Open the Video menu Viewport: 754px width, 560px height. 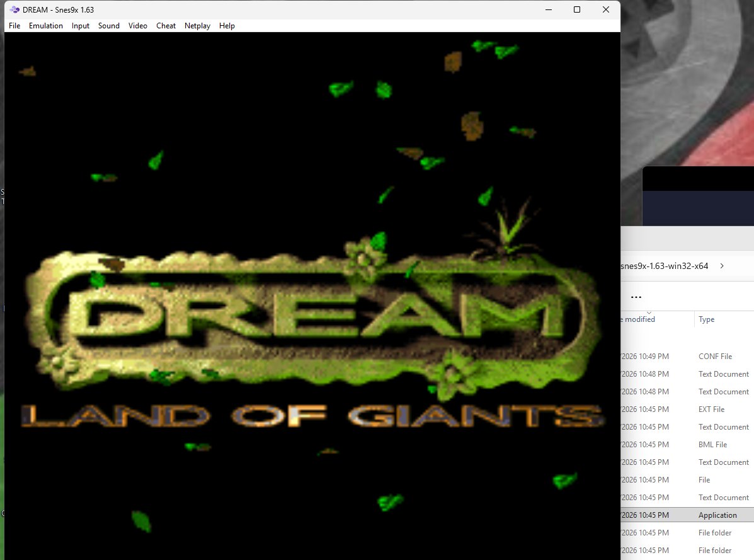click(x=137, y=26)
